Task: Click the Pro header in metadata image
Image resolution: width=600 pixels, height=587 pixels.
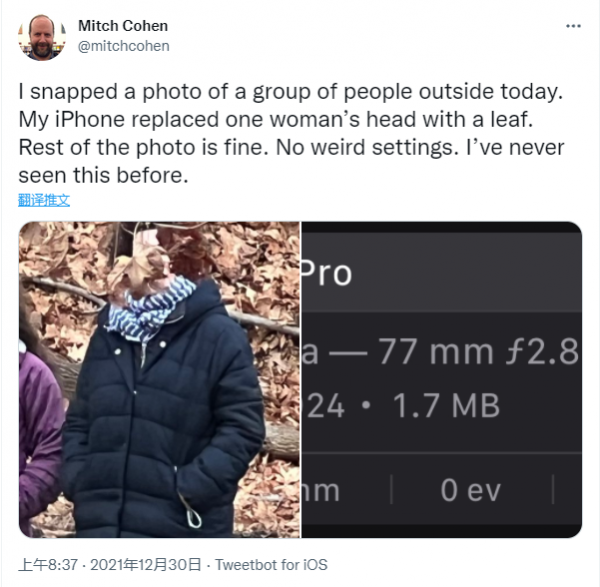Action: [326, 273]
